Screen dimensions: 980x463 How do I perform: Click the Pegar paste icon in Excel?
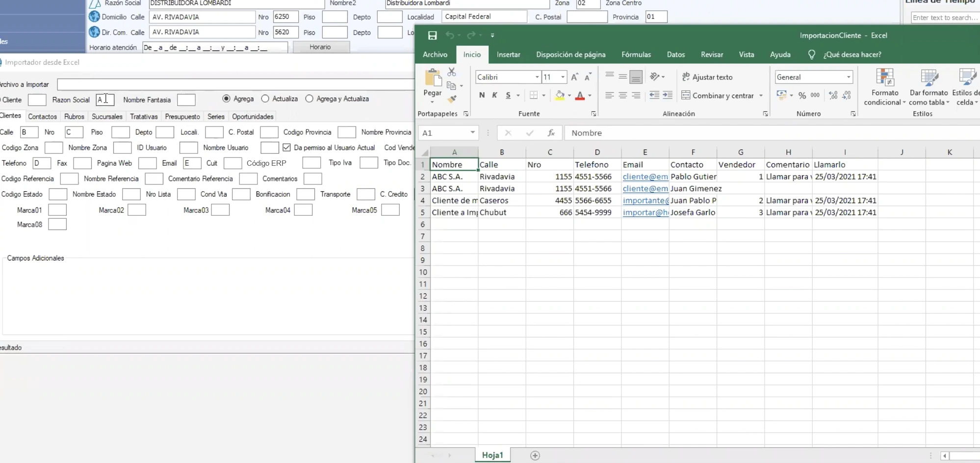[x=433, y=78]
